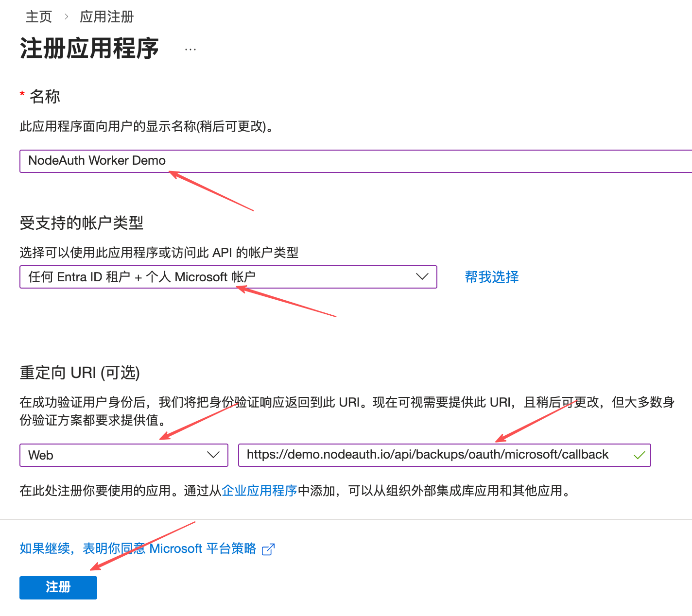Click the red required asterisk beside 名称

(x=22, y=94)
